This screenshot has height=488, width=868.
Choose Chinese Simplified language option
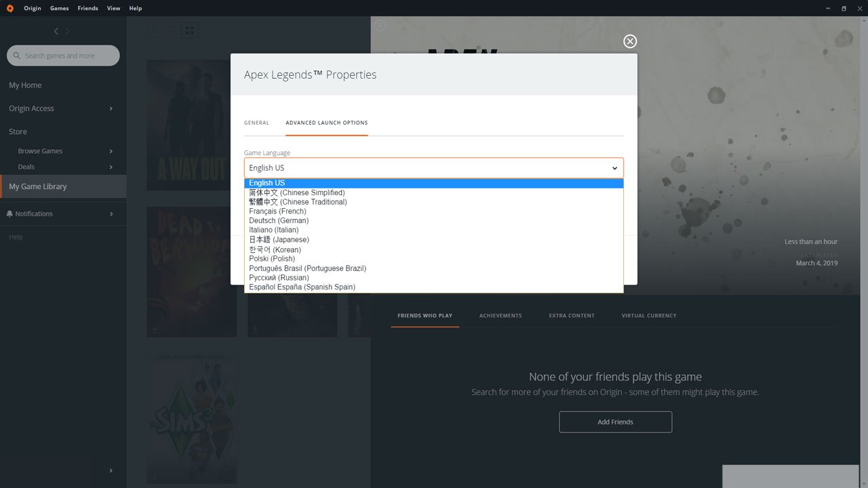pos(434,192)
